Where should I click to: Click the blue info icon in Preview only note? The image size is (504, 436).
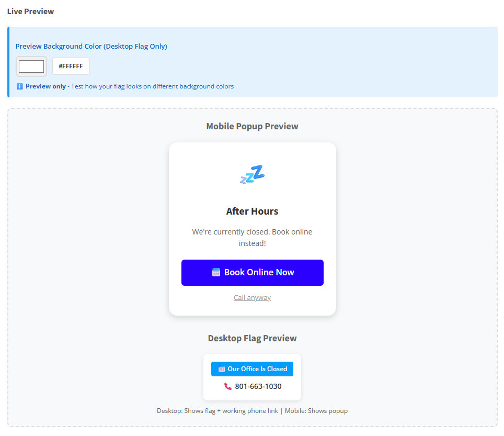pos(19,86)
